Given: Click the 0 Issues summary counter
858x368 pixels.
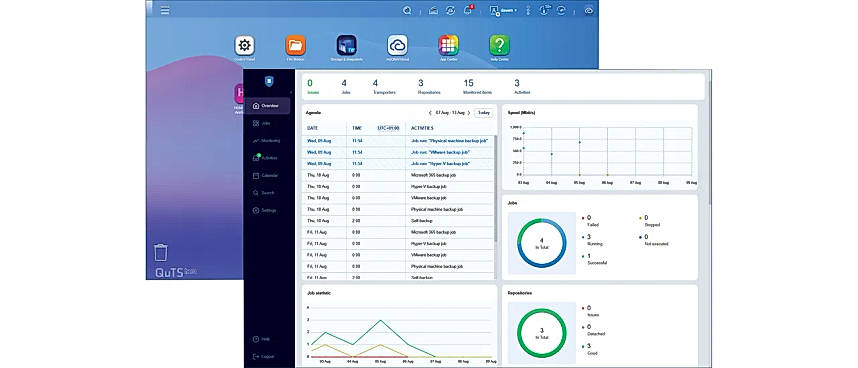Looking at the screenshot, I should [x=313, y=87].
